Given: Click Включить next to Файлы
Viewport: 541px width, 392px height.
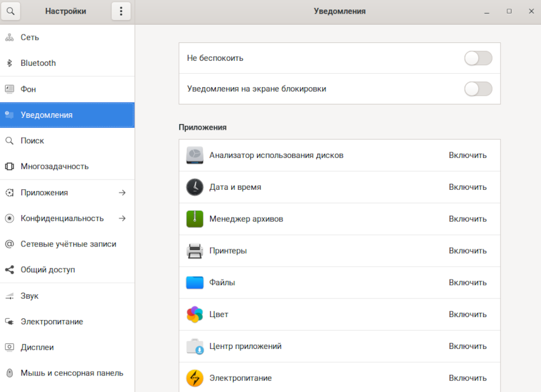Looking at the screenshot, I should (x=467, y=283).
